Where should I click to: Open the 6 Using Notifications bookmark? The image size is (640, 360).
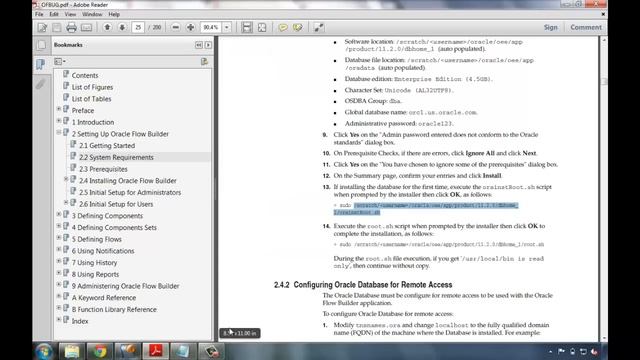click(103, 251)
